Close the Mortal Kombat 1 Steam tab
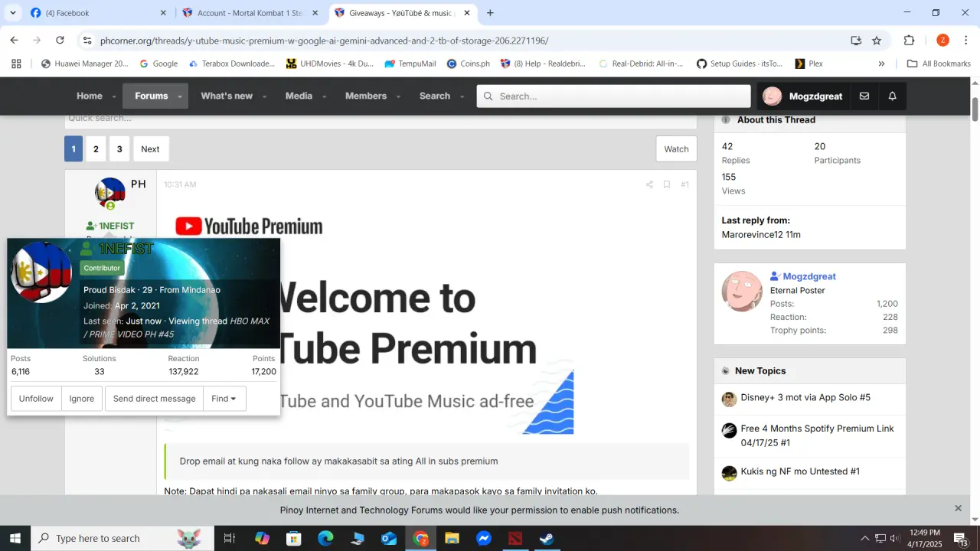 click(315, 13)
